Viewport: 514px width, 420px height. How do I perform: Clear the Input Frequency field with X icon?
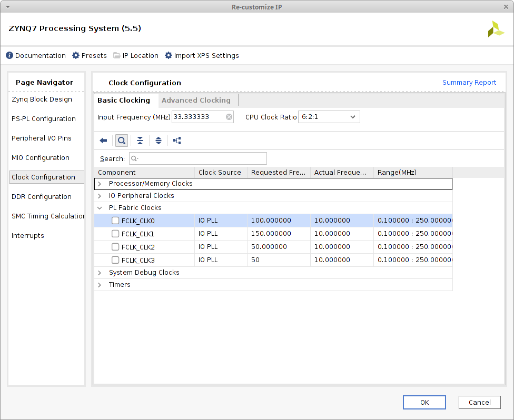coord(229,117)
